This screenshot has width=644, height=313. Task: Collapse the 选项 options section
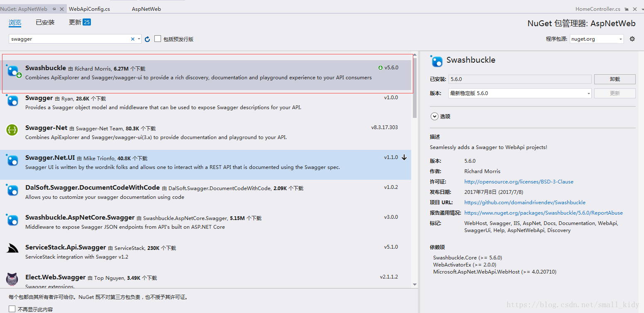click(434, 116)
